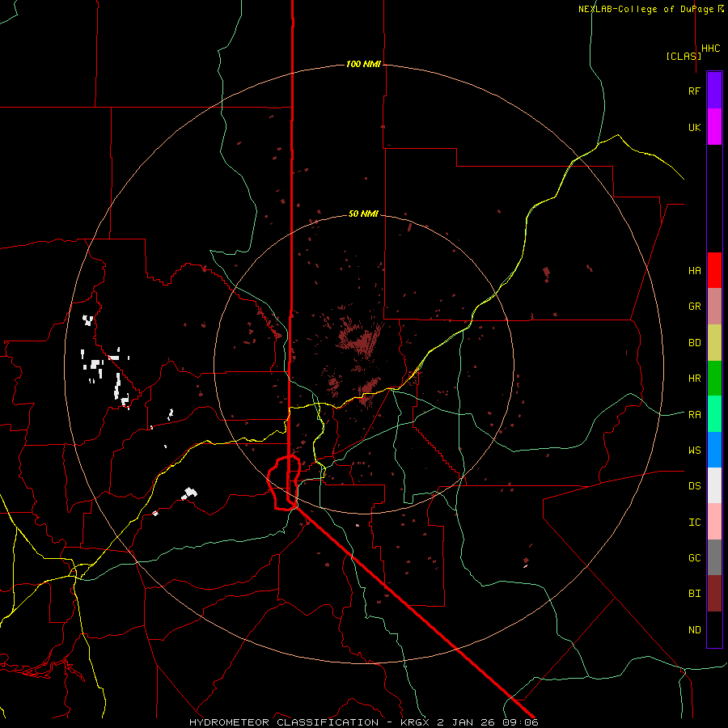Click the ND legend label

coord(695,629)
